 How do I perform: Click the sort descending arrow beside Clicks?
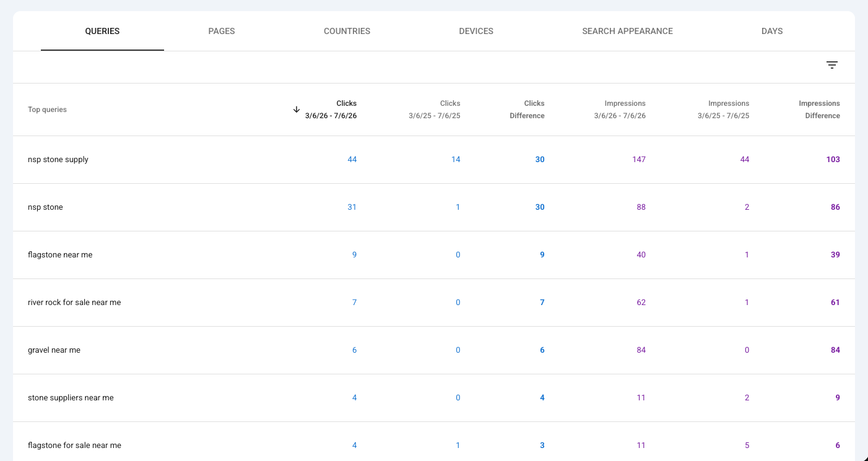[x=297, y=110]
